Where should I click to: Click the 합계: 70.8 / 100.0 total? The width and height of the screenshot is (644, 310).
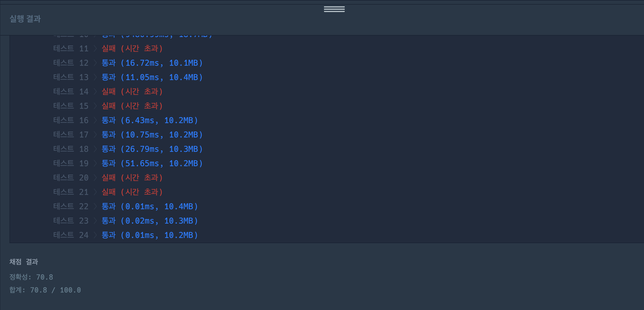coord(45,290)
